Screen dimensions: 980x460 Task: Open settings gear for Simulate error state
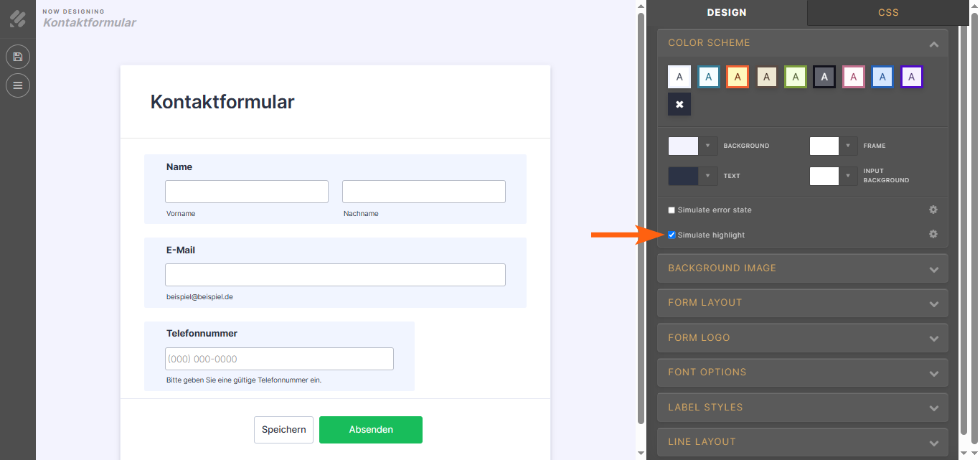[x=933, y=210]
